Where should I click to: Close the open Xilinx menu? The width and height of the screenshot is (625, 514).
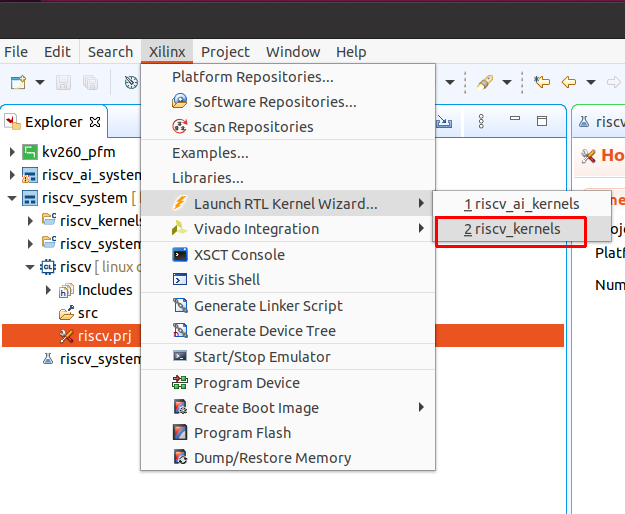167,52
